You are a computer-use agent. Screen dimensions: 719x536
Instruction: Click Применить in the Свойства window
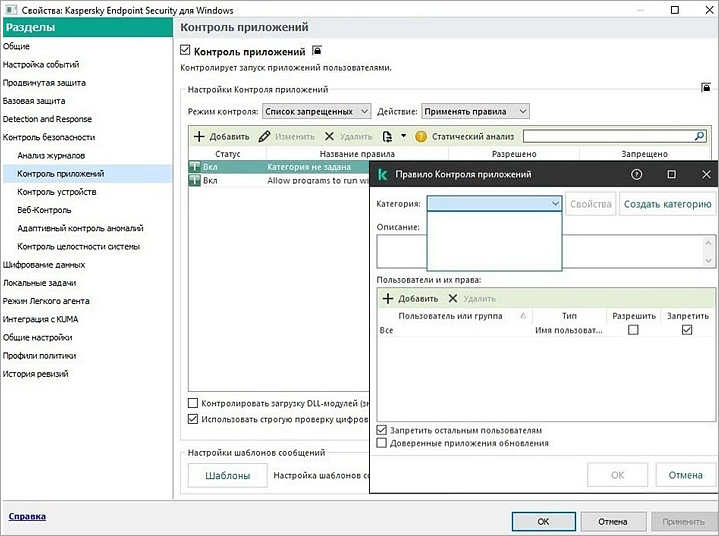point(683,521)
